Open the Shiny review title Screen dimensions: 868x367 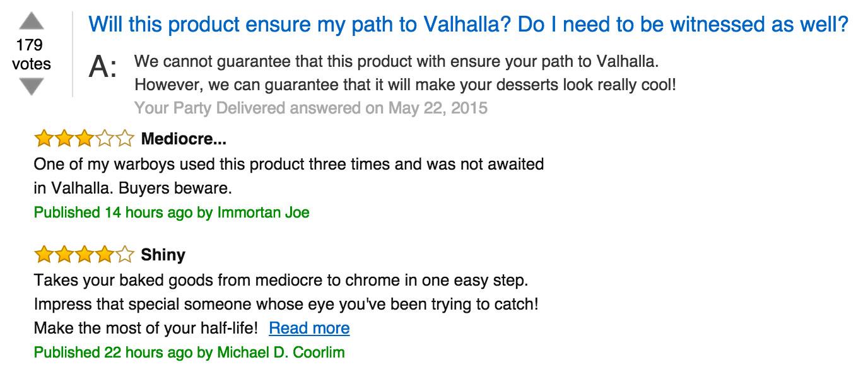[x=163, y=255]
